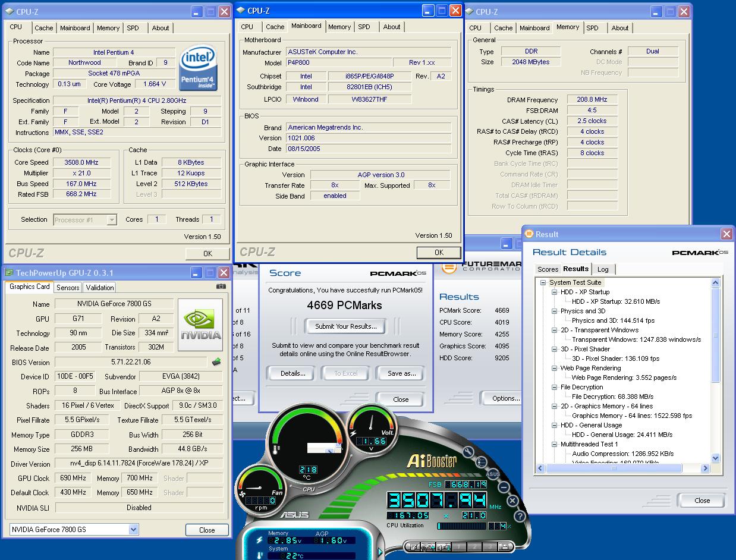The width and height of the screenshot is (736, 560).
Task: Collapse the 2D - Transparent Windows node
Action: (554, 330)
